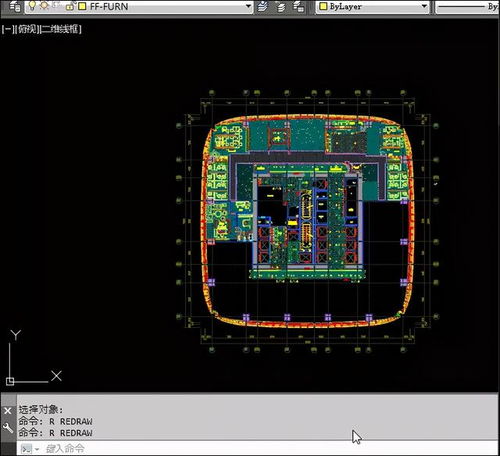The width and height of the screenshot is (500, 456).
Task: Expand the ByLayer color dropdown
Action: pos(424,6)
